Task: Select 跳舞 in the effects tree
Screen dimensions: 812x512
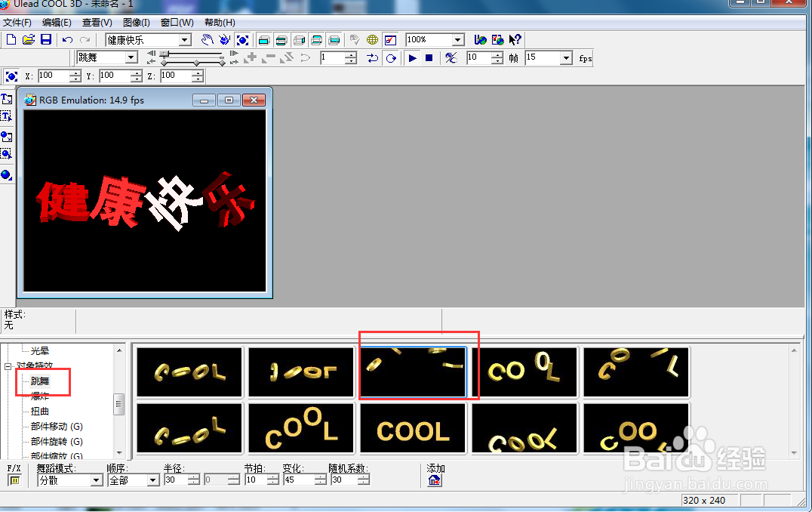Action: pyautogui.click(x=40, y=381)
